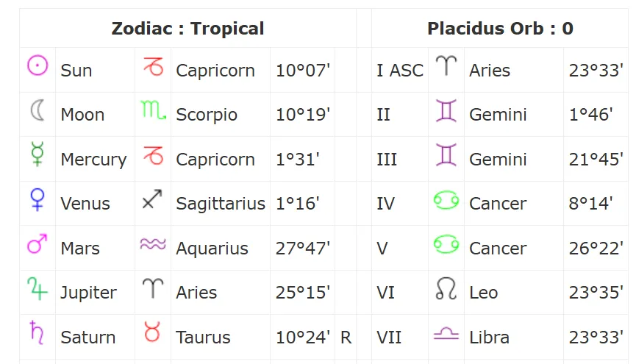This screenshot has width=636, height=364.
Task: Click the Sun planet symbol icon
Action: (37, 66)
